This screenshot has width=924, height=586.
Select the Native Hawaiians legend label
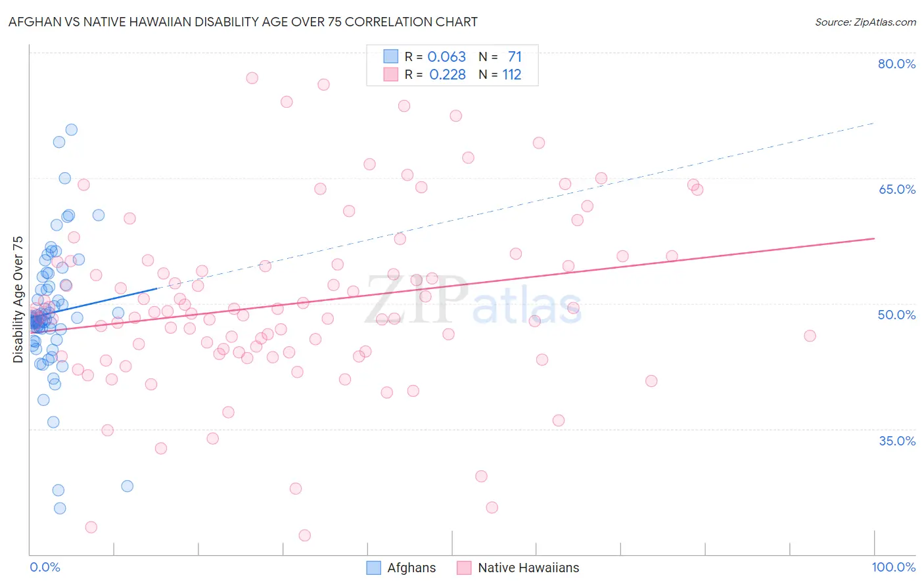pyautogui.click(x=528, y=568)
